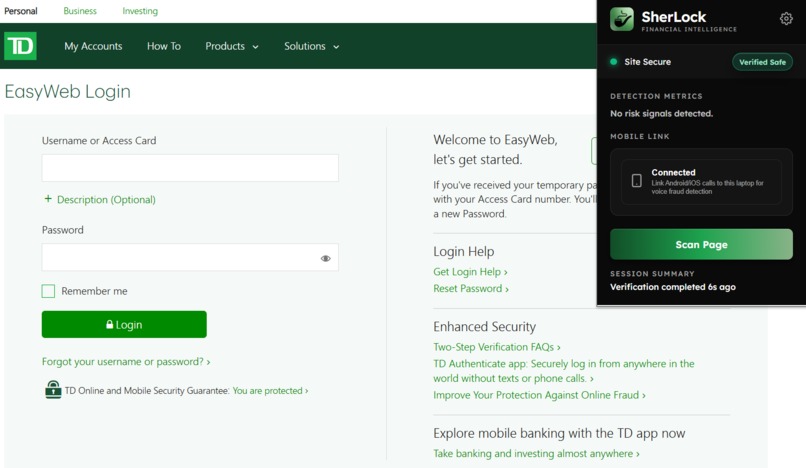This screenshot has width=806, height=468.
Task: Focus the Password input field
Action: pos(190,257)
